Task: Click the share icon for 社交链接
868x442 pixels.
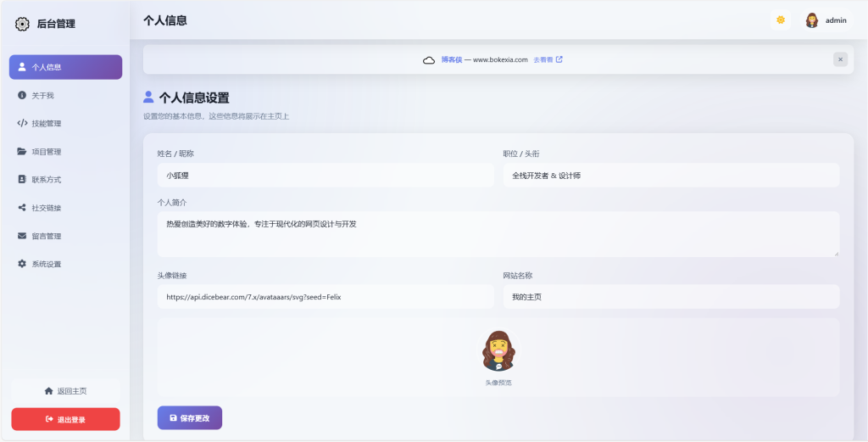Action: (x=22, y=208)
